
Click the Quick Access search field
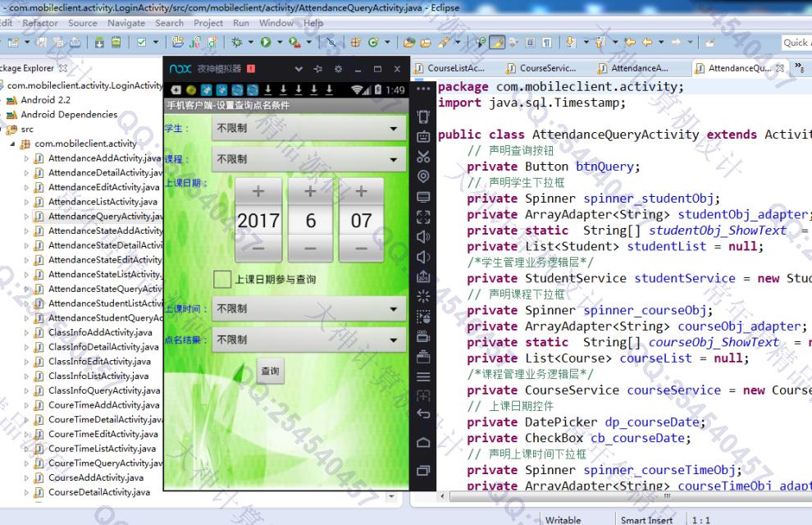tap(796, 43)
